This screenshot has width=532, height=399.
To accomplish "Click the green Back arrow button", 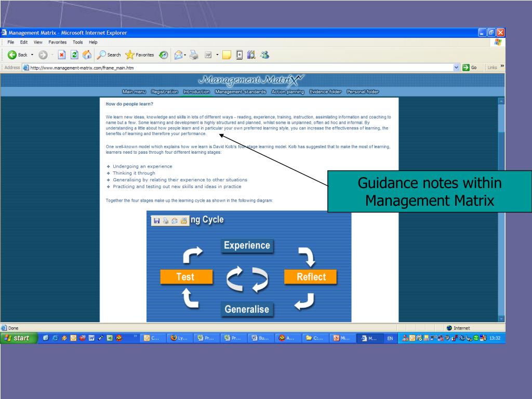I will coord(12,55).
